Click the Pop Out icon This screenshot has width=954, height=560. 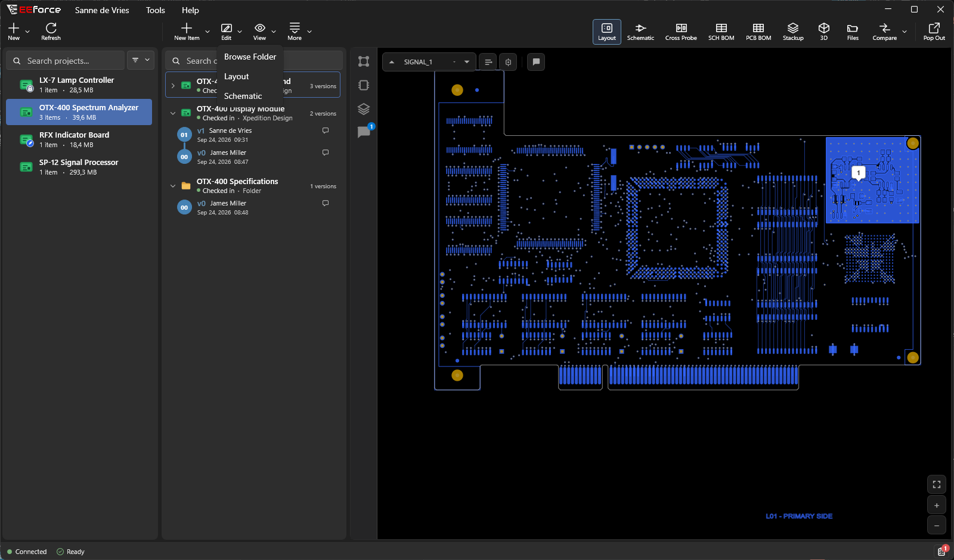[934, 32]
